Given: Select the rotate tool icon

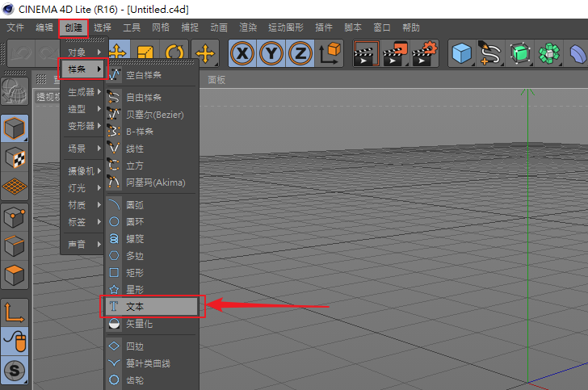Looking at the screenshot, I should click(x=174, y=53).
